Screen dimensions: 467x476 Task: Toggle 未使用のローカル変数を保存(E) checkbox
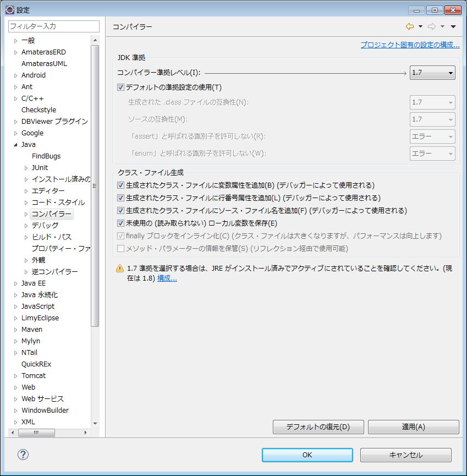120,223
